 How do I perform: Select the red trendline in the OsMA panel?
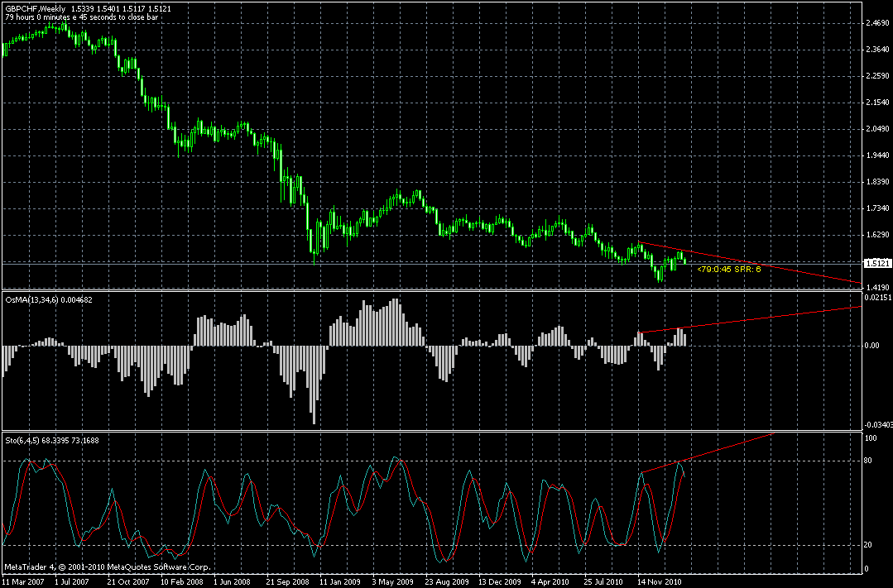(x=749, y=319)
